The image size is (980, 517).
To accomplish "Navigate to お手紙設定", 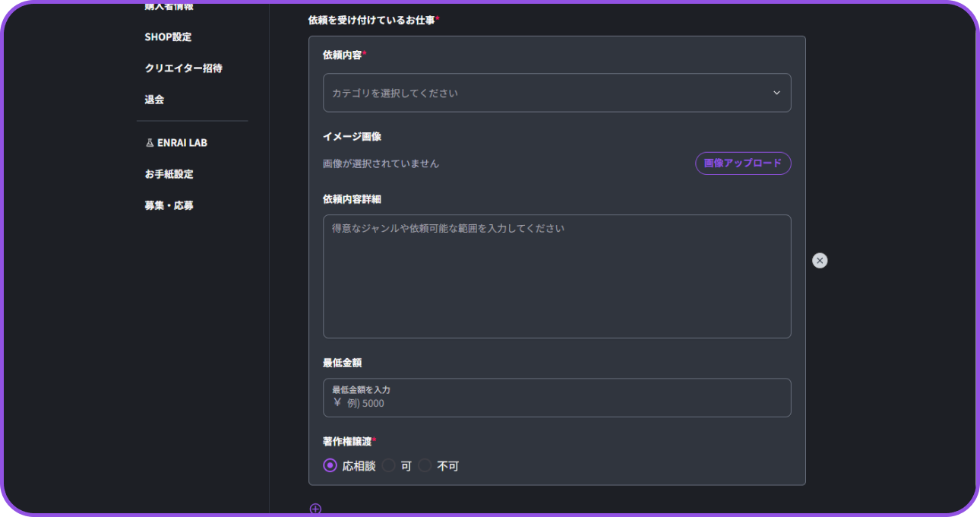I will pyautogui.click(x=169, y=174).
